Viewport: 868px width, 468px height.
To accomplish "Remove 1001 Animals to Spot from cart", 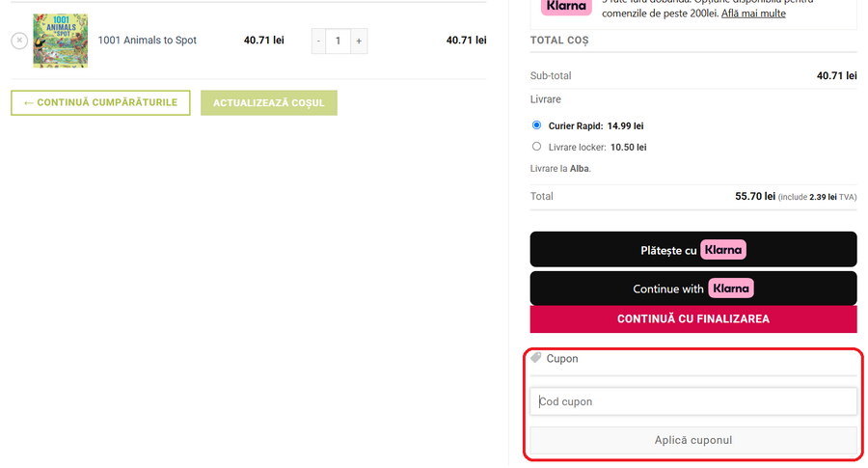I will [19, 41].
